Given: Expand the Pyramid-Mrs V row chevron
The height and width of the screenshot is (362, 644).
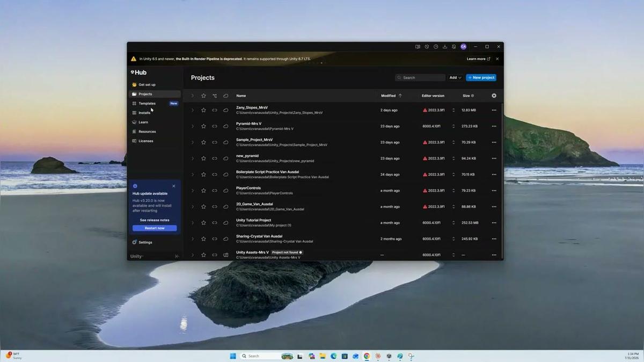Looking at the screenshot, I should [193, 126].
